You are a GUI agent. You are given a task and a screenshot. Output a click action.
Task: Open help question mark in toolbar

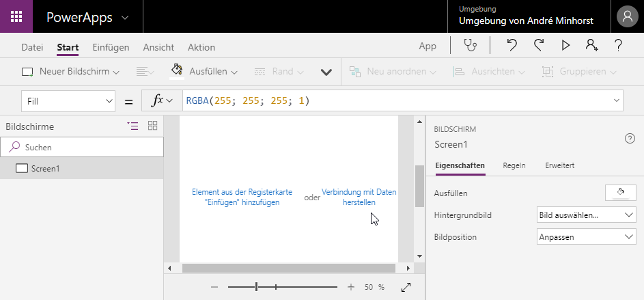(x=619, y=45)
